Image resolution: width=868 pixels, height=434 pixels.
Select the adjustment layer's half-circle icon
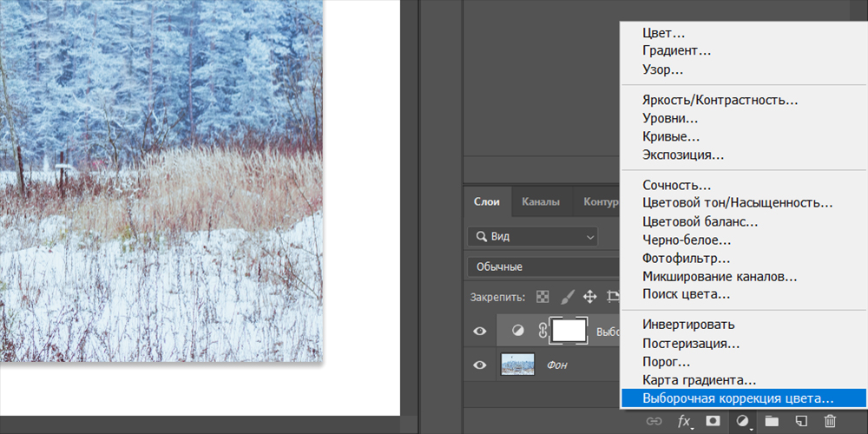point(517,332)
